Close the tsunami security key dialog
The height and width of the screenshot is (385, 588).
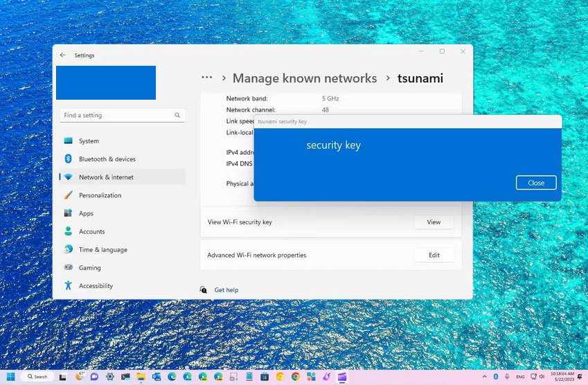point(536,183)
